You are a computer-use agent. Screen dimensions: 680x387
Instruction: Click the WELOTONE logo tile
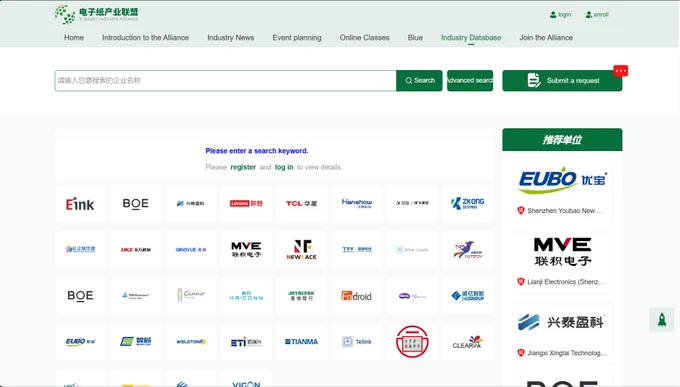pos(191,341)
